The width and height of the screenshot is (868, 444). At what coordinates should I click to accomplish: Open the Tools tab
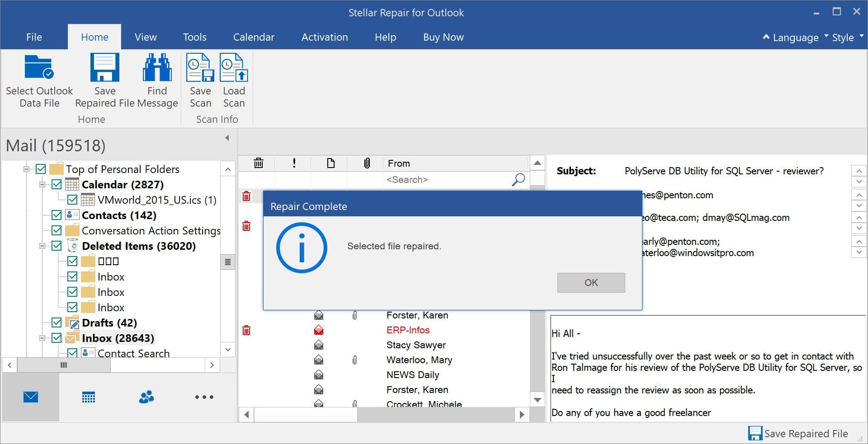(195, 37)
